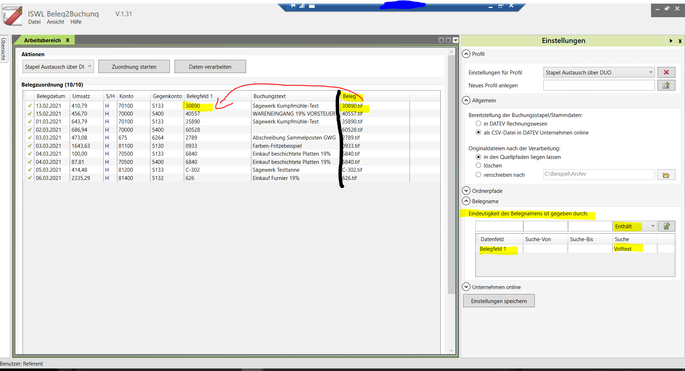This screenshot has height=371, width=685.
Task: Close the Arbeitsbereich tab X
Action: pos(67,40)
